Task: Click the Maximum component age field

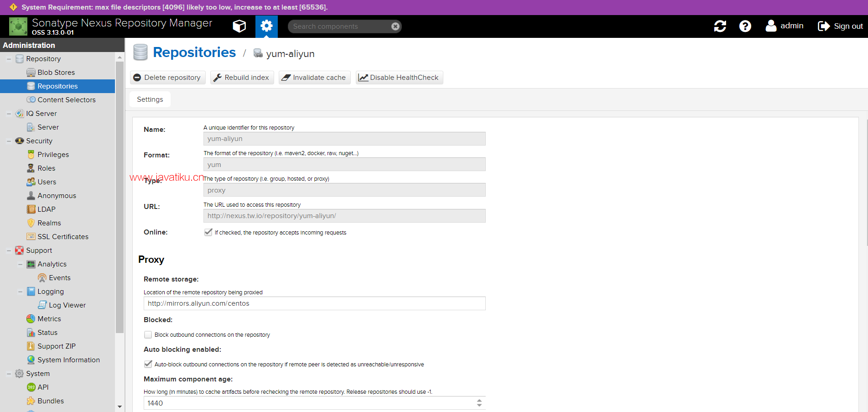Action: [309, 403]
